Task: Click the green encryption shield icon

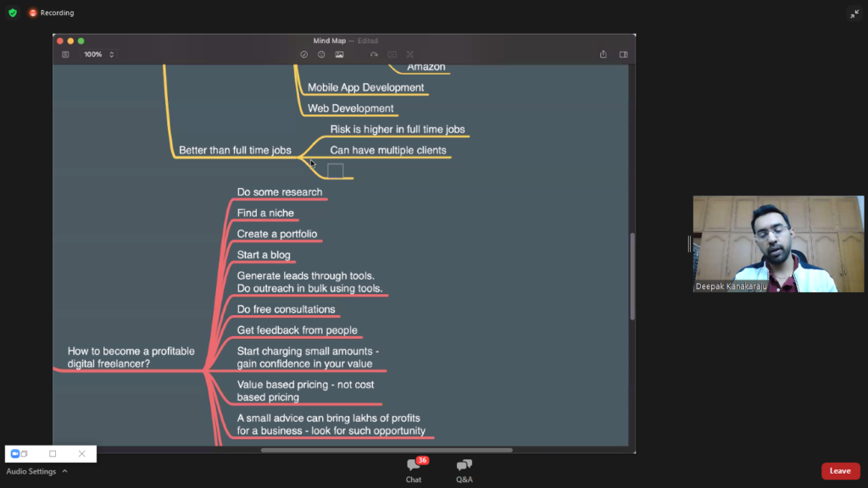Action: [x=12, y=13]
